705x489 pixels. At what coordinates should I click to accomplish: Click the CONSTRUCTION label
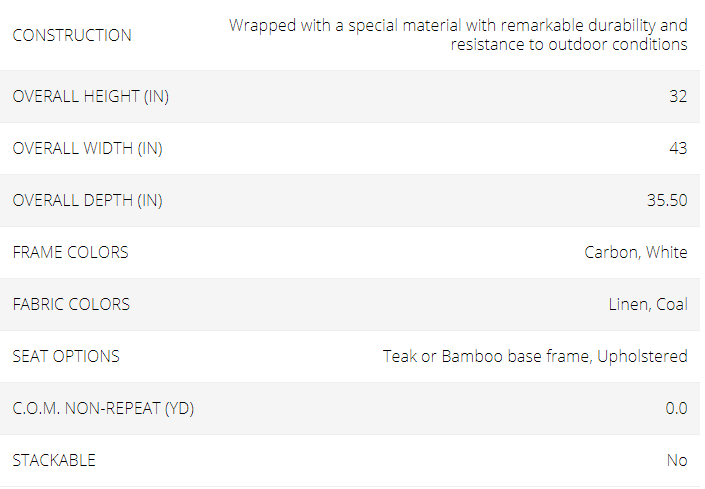[72, 35]
